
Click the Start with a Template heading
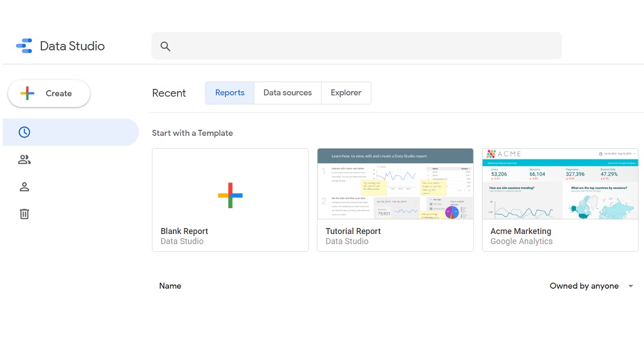(192, 133)
